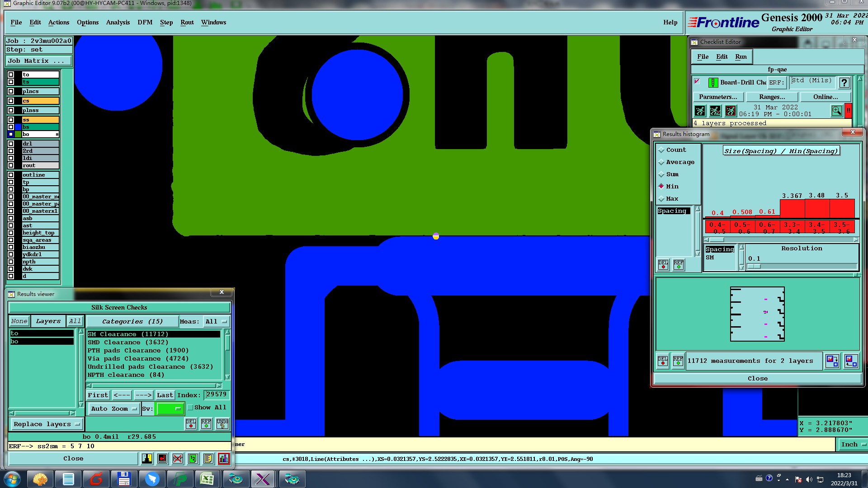Select the Count radio option
This screenshot has height=488, width=868.
tap(661, 150)
